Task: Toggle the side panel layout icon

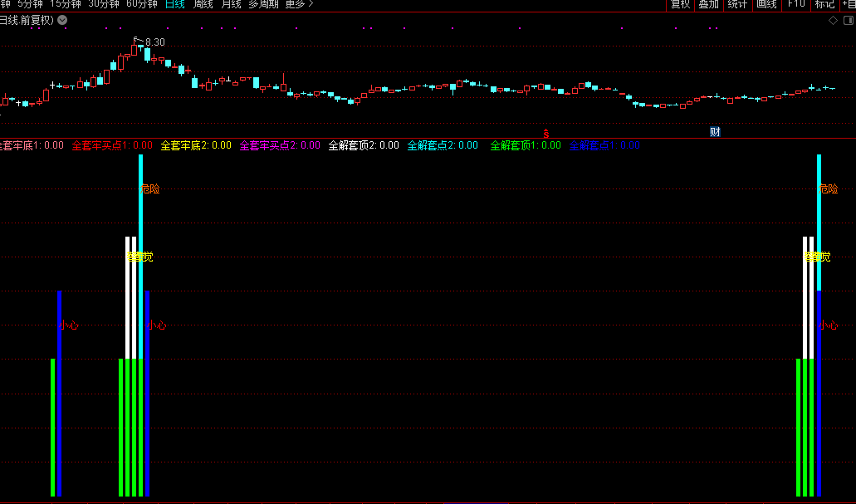Action: click(x=847, y=21)
